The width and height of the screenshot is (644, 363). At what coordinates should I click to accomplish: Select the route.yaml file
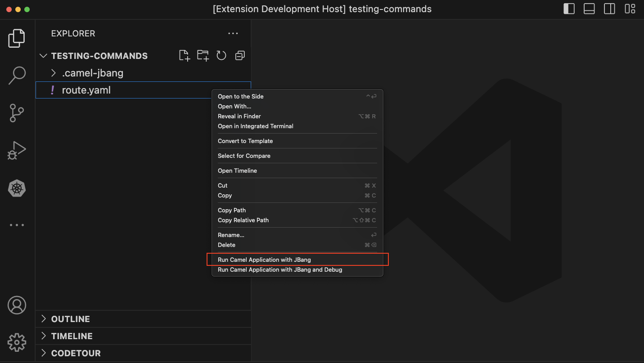click(86, 90)
